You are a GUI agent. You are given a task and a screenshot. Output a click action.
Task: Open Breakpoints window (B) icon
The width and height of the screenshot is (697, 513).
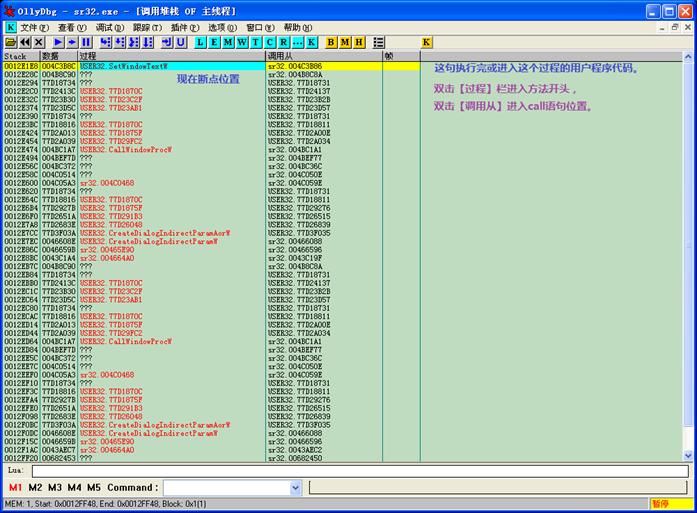point(331,42)
